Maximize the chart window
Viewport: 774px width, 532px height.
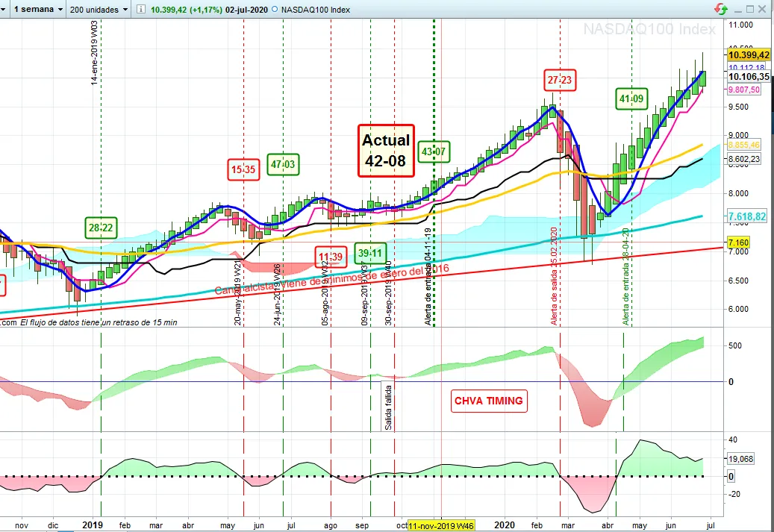[751, 8]
